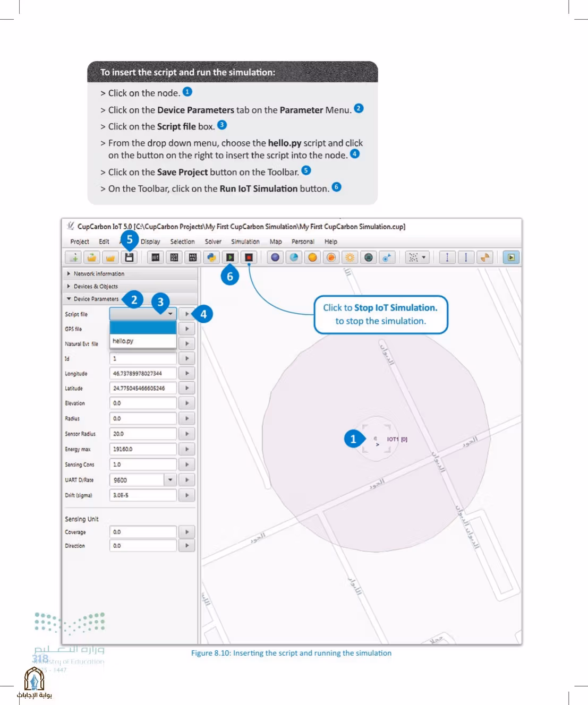Click the second vertical line toolbar icon
The width and height of the screenshot is (588, 705).
coord(466,257)
